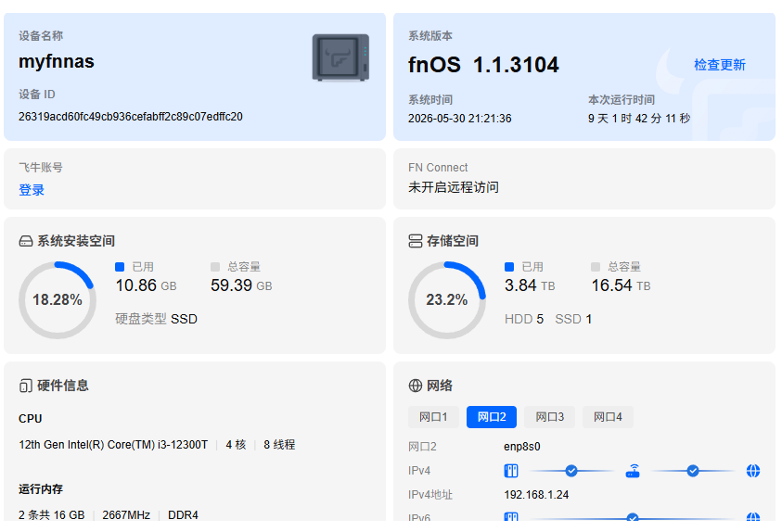Click the 运行内存 label
The width and height of the screenshot is (782, 532).
pos(41,489)
